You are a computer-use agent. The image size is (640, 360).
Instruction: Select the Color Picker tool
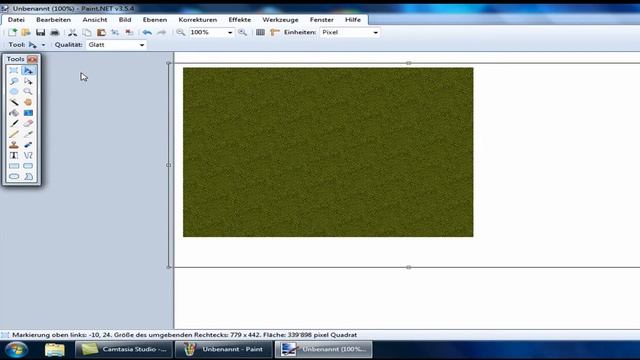click(28, 134)
